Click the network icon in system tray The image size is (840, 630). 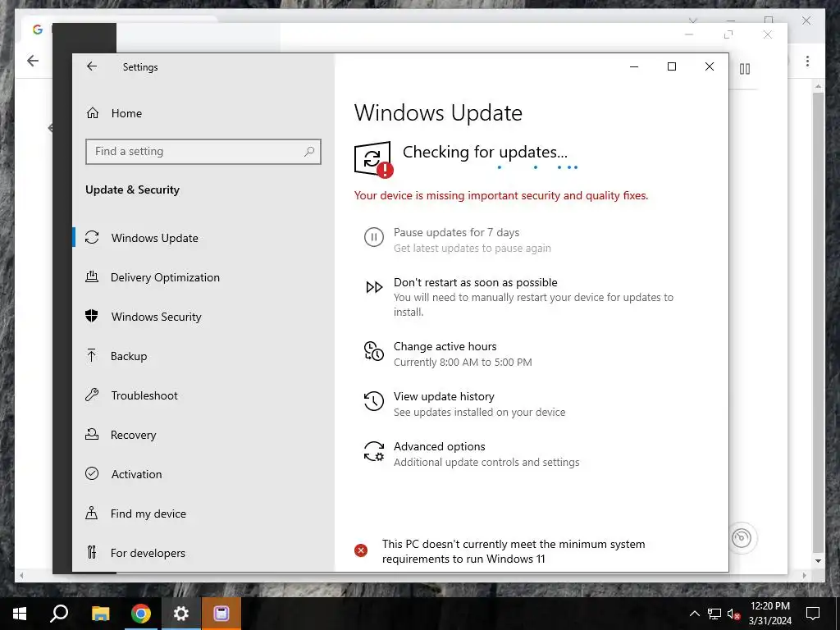(714, 614)
